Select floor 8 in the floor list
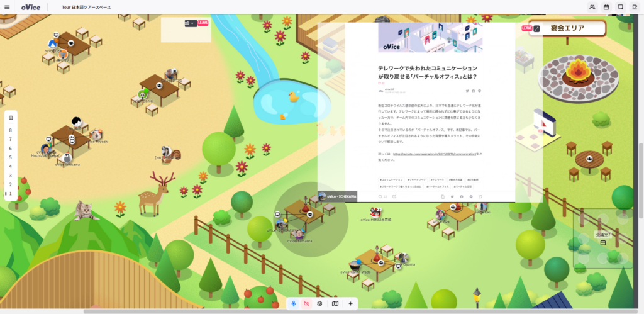The width and height of the screenshot is (644, 314). (x=11, y=130)
